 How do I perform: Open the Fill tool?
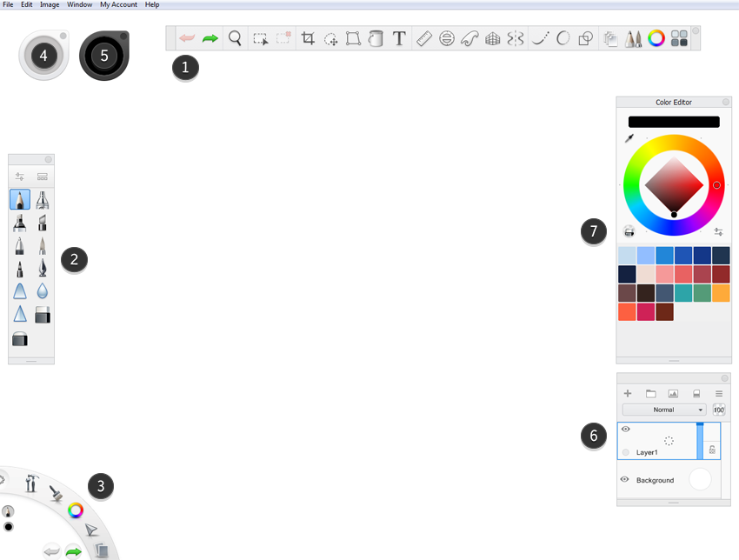click(x=376, y=37)
